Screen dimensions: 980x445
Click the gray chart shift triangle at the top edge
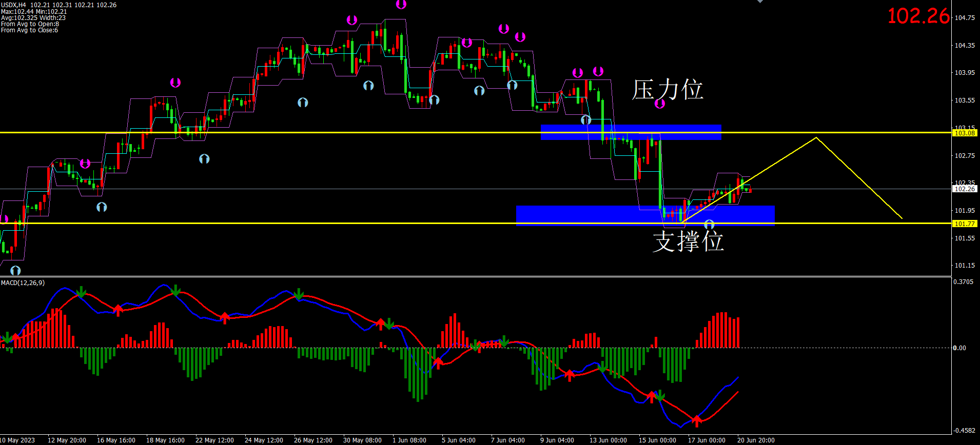click(760, 2)
